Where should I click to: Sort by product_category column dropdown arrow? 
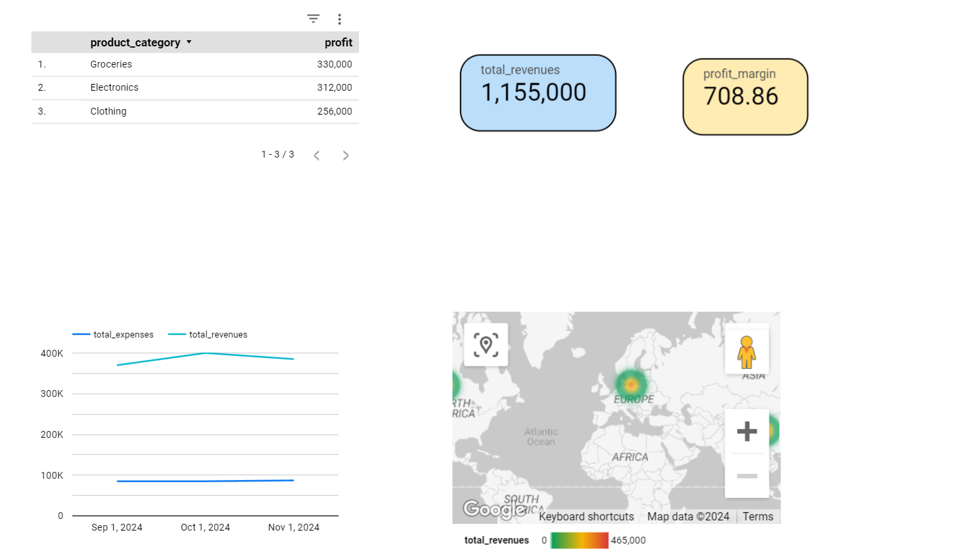point(189,42)
